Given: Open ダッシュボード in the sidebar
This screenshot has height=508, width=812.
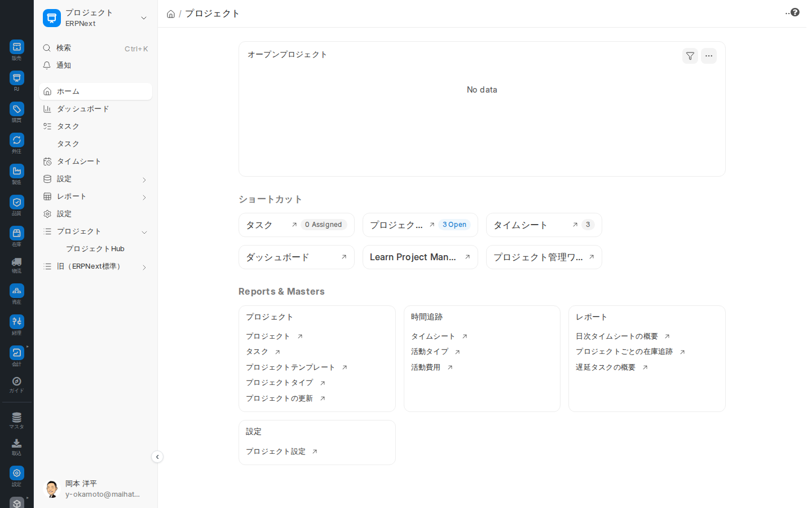Looking at the screenshot, I should tap(95, 109).
